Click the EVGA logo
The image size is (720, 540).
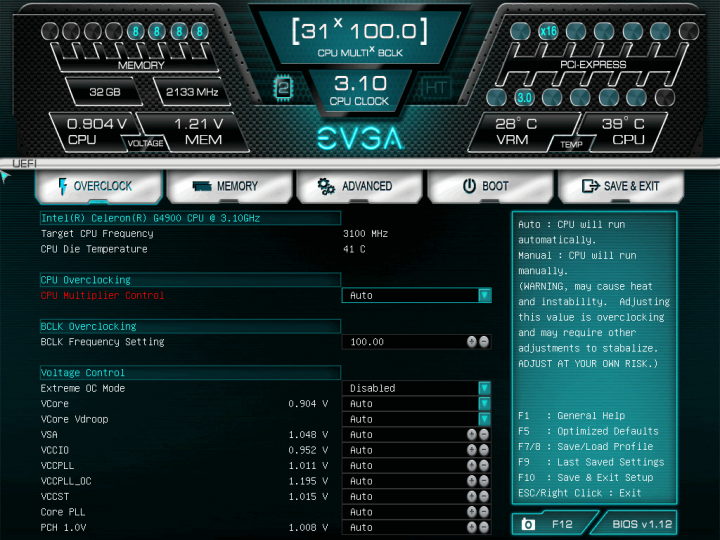[x=360, y=138]
